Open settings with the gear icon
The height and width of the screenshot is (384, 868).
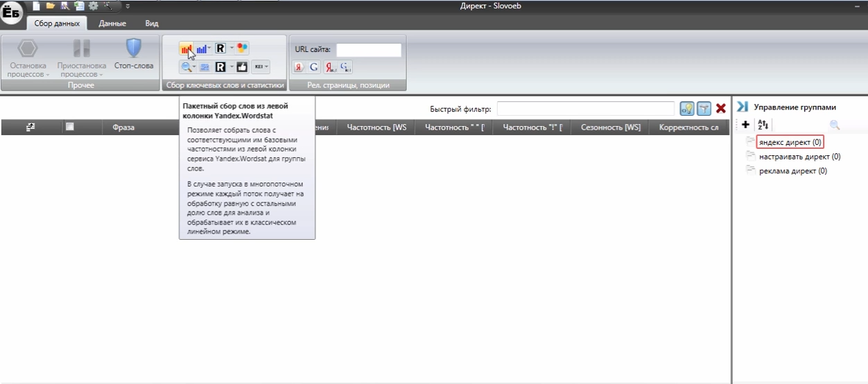(x=93, y=6)
